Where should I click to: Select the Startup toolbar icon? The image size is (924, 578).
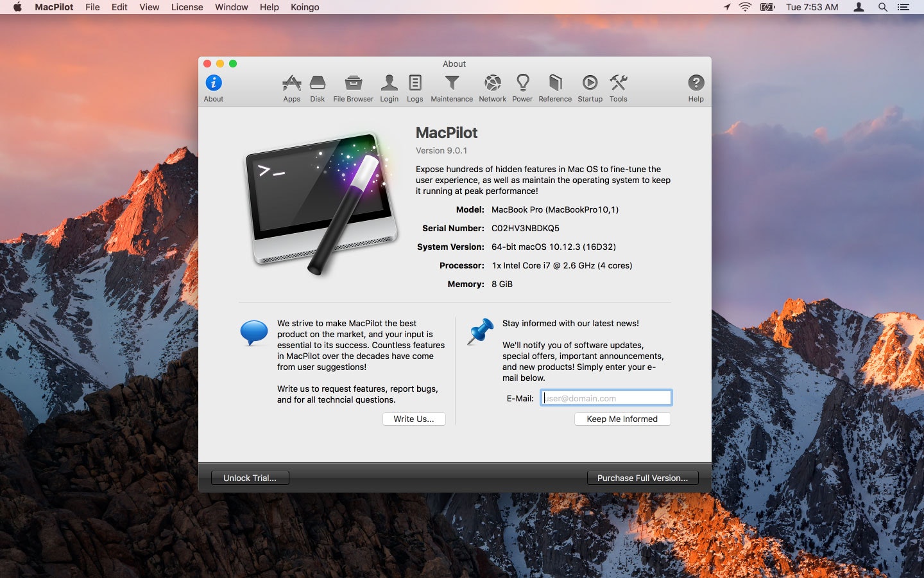589,87
